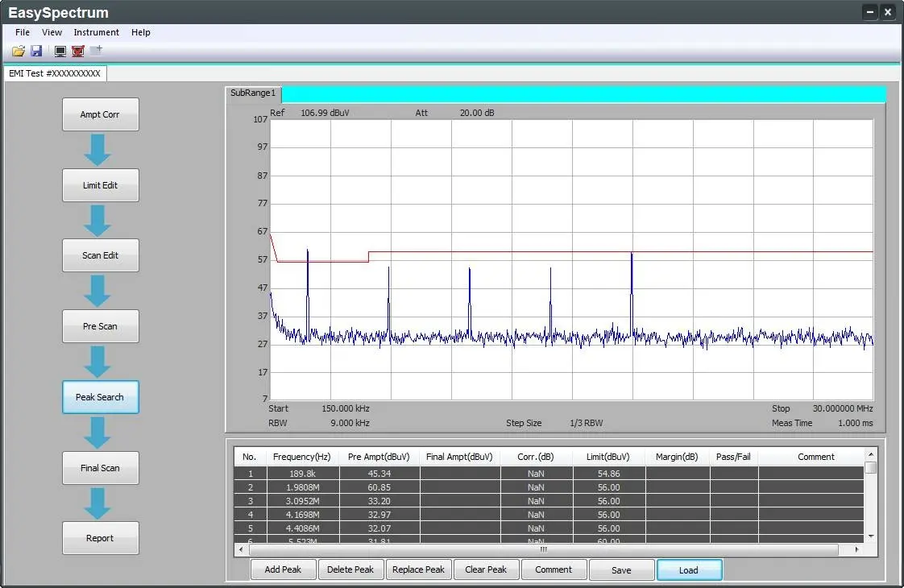Run Peak Search
The width and height of the screenshot is (904, 588).
100,396
